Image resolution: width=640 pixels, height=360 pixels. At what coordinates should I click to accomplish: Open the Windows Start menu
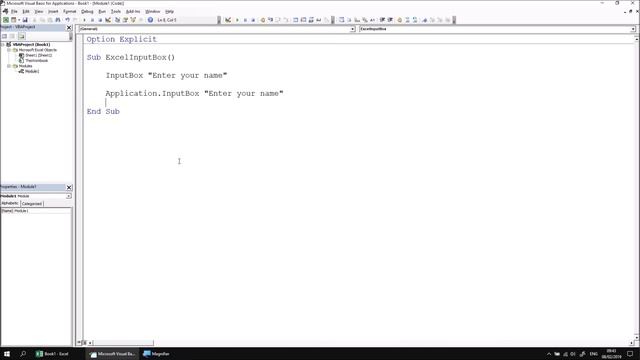[7, 354]
